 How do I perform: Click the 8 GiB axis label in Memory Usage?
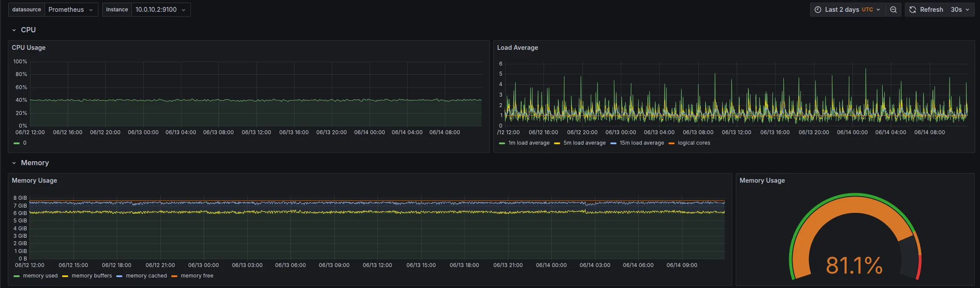[20, 198]
